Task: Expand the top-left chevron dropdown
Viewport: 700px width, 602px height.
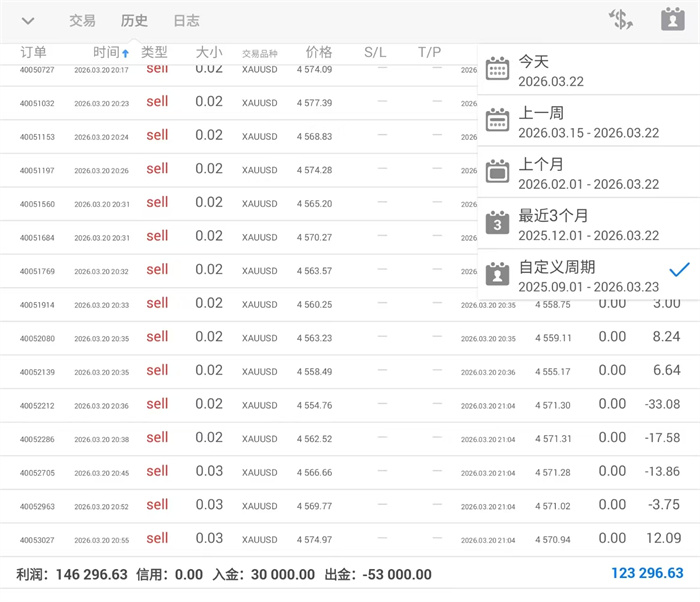Action: 28,21
